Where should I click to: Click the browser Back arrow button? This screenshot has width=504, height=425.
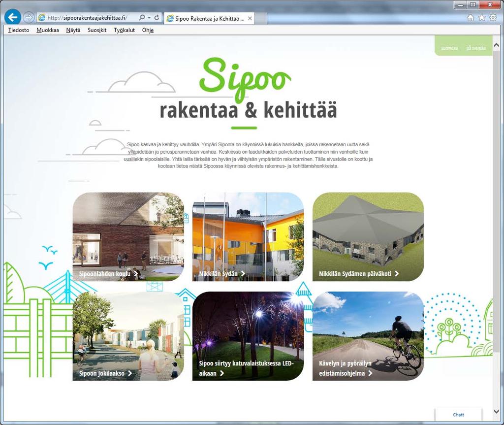click(12, 17)
